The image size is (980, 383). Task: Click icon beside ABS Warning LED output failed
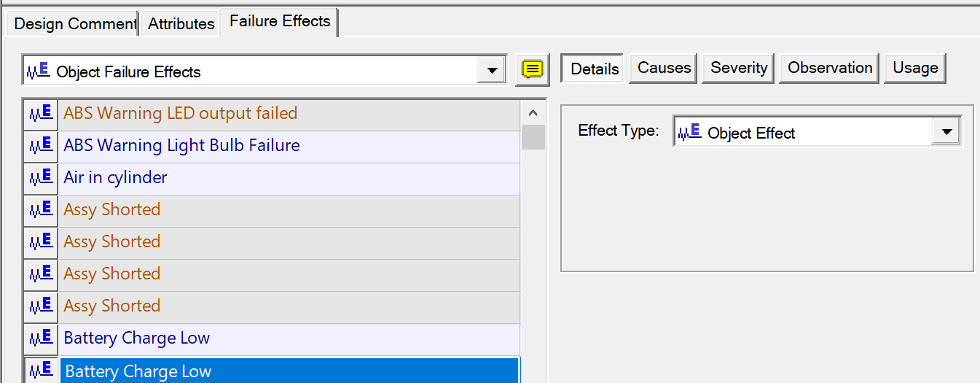(40, 113)
